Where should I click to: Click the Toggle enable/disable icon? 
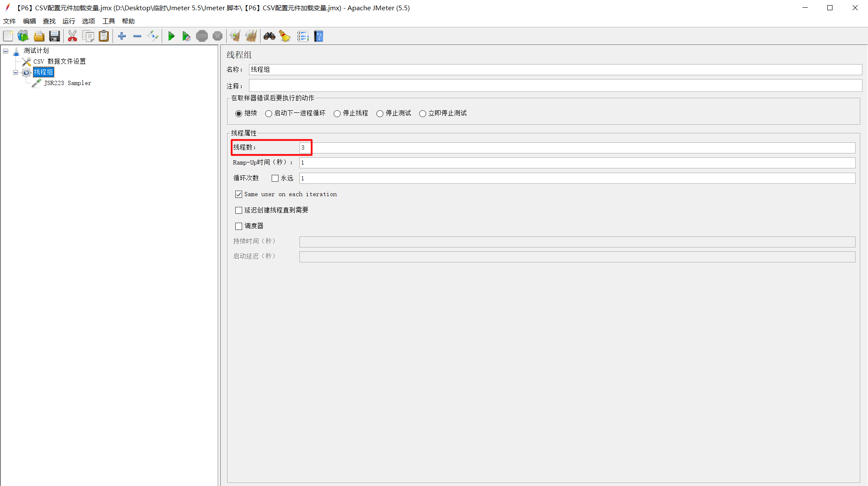pyautogui.click(x=153, y=36)
